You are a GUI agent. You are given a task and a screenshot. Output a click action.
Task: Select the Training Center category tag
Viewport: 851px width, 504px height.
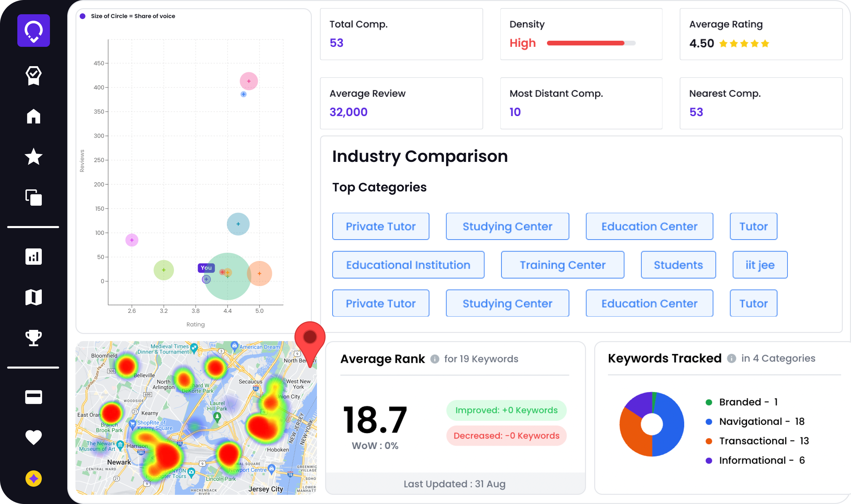click(x=562, y=265)
